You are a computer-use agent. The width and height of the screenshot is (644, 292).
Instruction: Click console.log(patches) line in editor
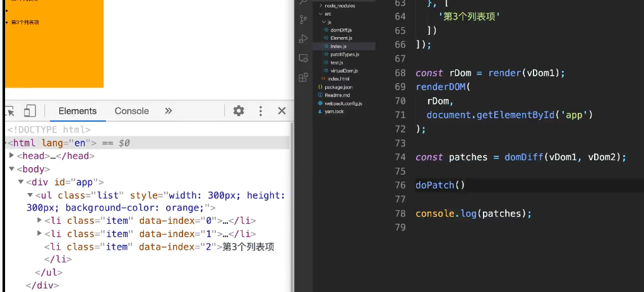pyautogui.click(x=474, y=214)
